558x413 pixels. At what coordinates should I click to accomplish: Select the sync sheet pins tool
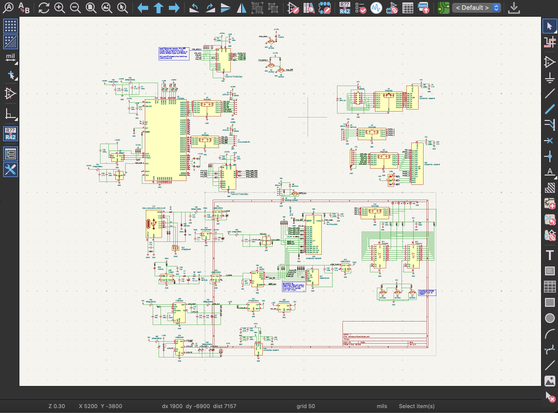click(x=549, y=235)
